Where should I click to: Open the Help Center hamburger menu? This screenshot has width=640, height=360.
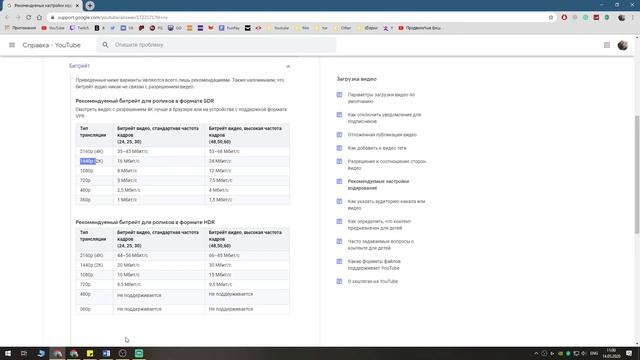coord(12,45)
